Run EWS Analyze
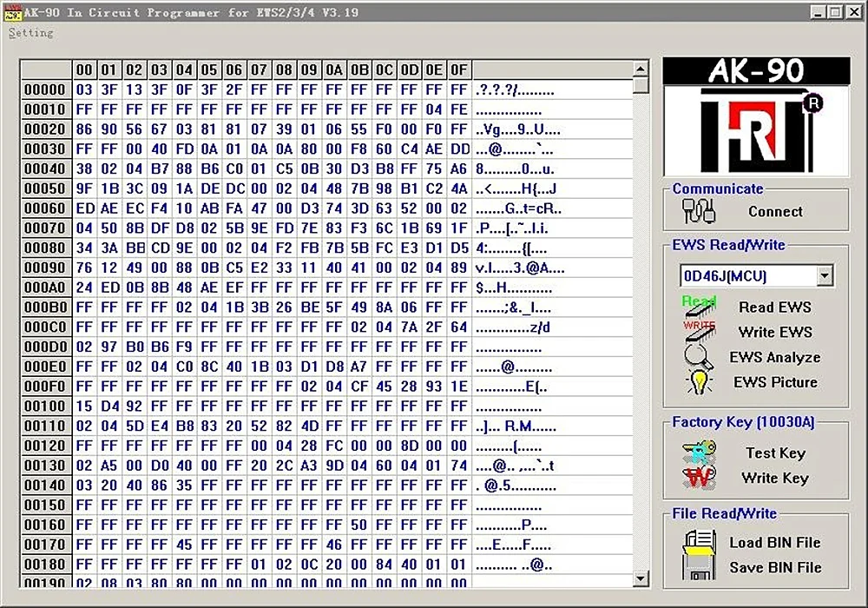868x608 pixels. [x=775, y=357]
